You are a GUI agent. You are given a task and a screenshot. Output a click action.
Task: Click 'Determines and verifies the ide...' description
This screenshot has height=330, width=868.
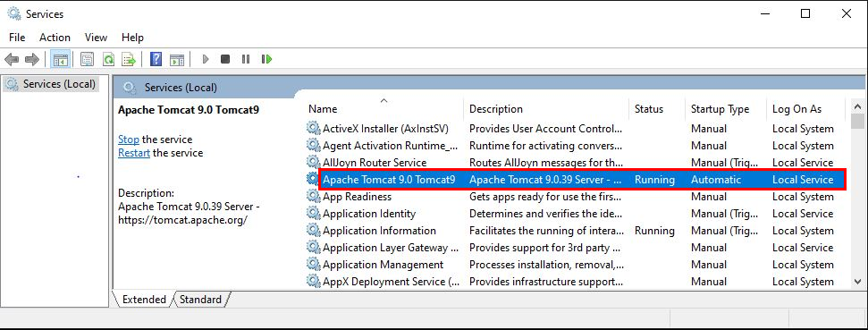tap(545, 213)
